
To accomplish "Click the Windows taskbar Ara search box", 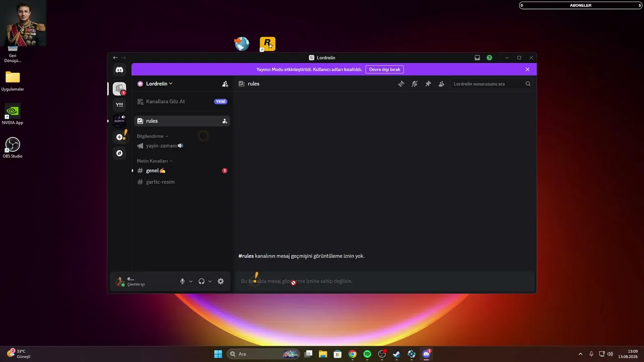I will (x=263, y=354).
